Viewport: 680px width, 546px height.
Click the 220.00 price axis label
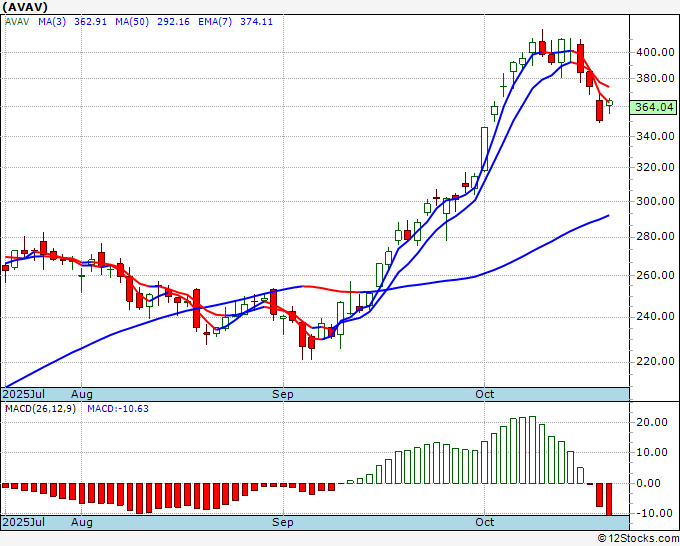point(655,361)
